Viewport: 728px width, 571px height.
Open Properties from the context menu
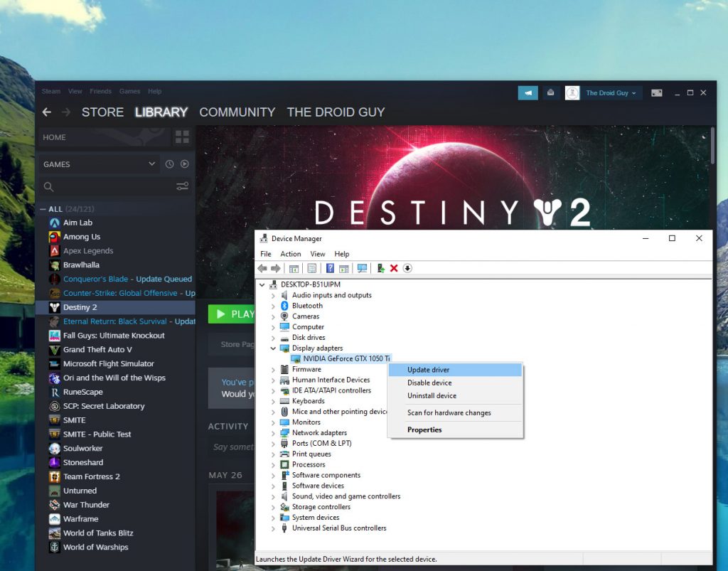456,430
